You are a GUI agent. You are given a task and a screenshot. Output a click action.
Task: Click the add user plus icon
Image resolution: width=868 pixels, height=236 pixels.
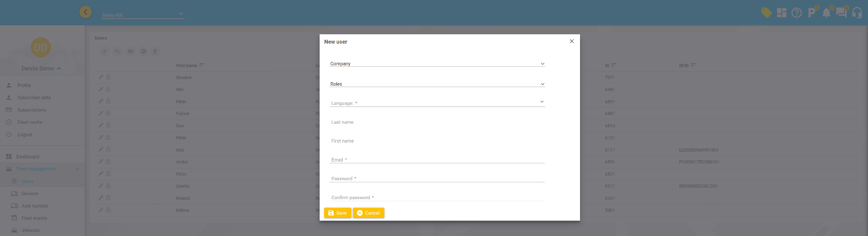pyautogui.click(x=104, y=51)
